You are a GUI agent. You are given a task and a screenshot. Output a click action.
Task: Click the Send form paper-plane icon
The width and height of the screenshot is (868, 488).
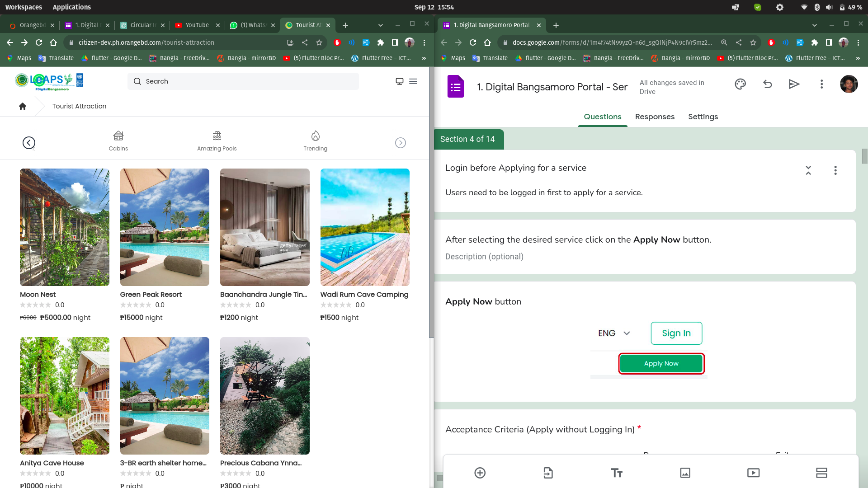[794, 84]
